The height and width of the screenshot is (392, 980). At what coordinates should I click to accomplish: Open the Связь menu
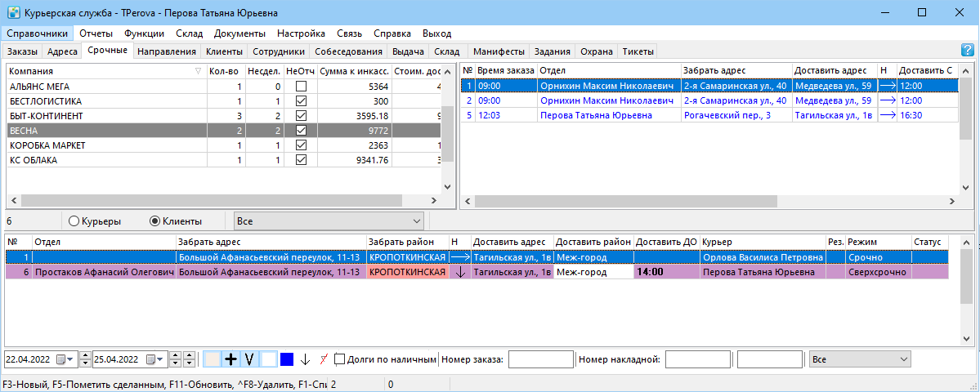tap(349, 33)
